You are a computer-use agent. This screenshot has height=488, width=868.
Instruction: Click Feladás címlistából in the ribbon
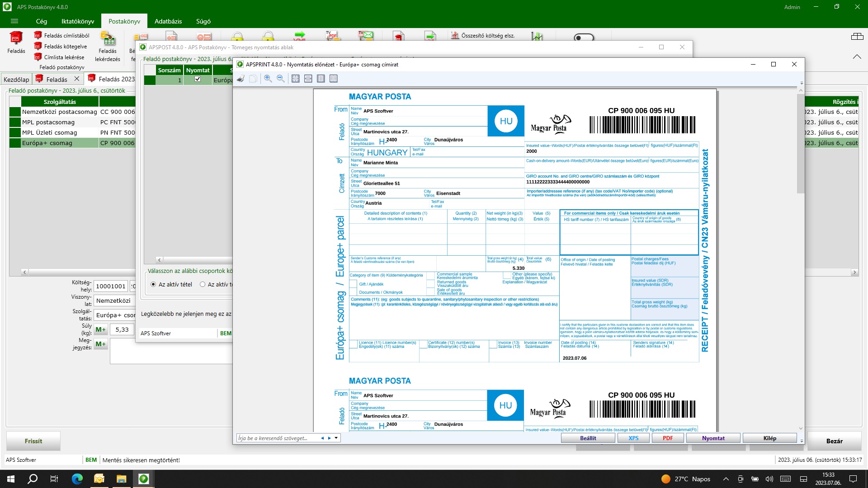62,36
